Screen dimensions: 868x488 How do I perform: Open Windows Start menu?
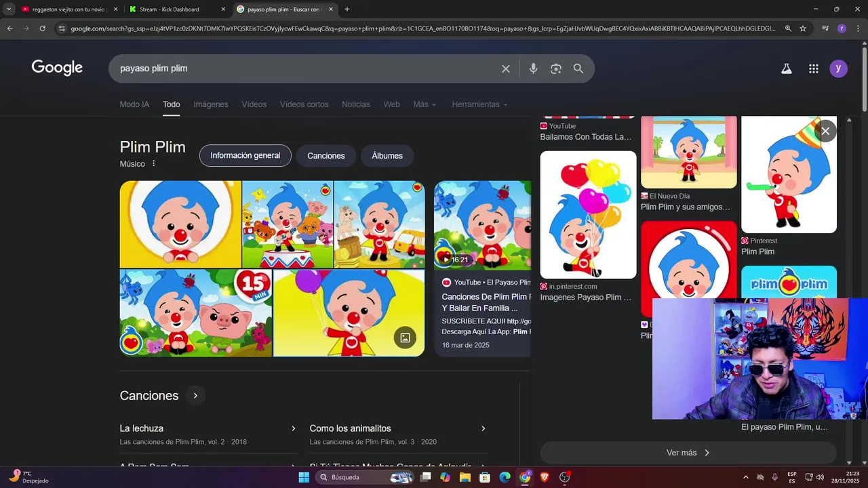pos(304,477)
